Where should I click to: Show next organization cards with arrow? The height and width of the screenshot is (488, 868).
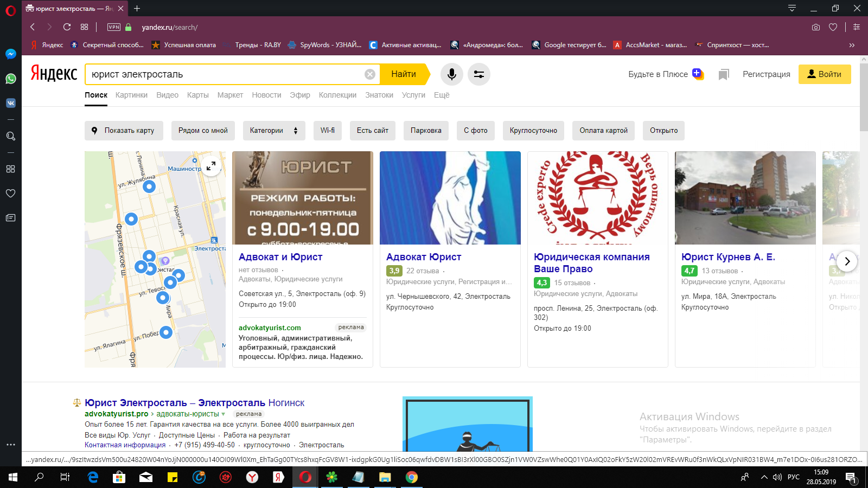point(847,261)
